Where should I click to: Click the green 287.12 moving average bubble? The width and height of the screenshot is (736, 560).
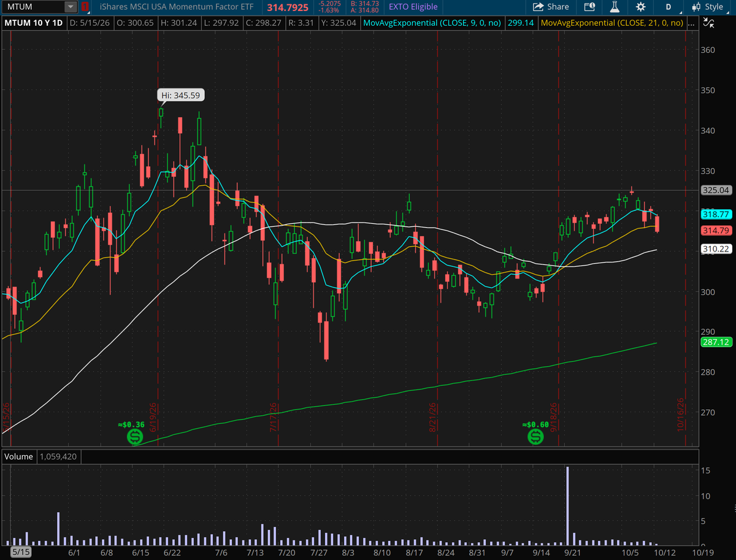point(716,342)
